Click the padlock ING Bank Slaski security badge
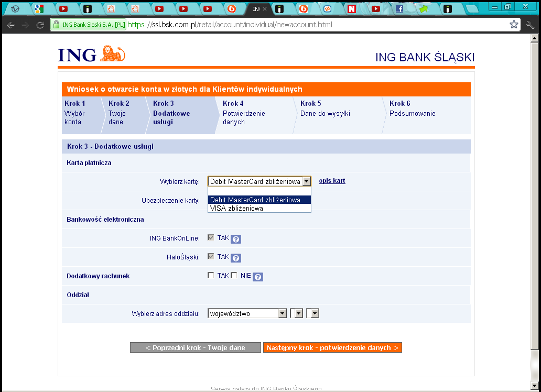This screenshot has height=392, width=541. pos(89,25)
